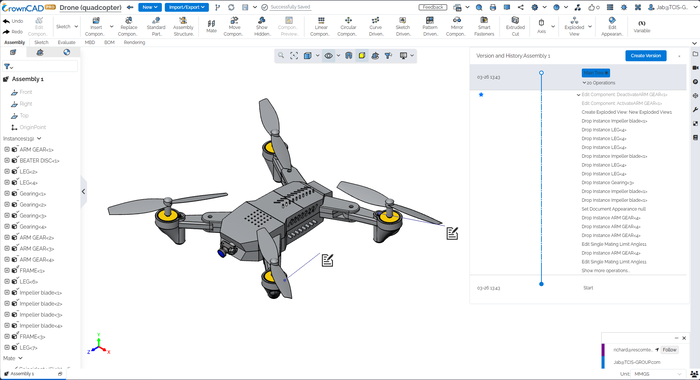This screenshot has height=380, width=700.
Task: Open the Assembly Structure tool
Action: coord(183,27)
